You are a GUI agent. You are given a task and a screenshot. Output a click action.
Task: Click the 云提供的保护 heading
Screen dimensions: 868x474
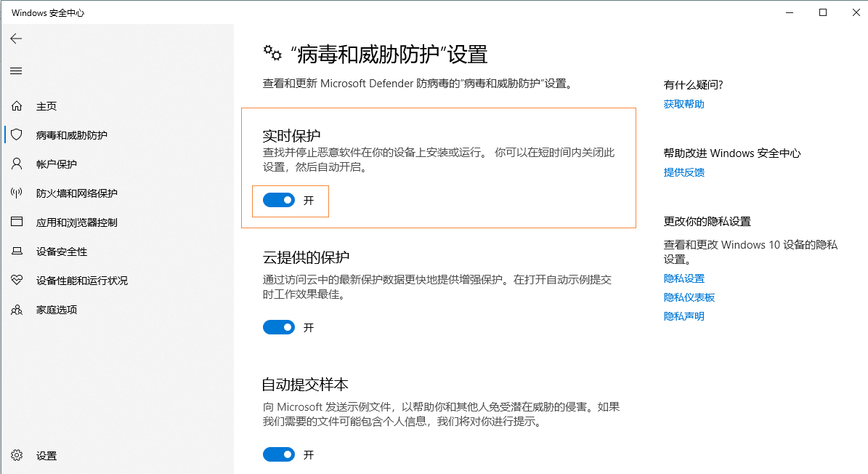[x=306, y=257]
